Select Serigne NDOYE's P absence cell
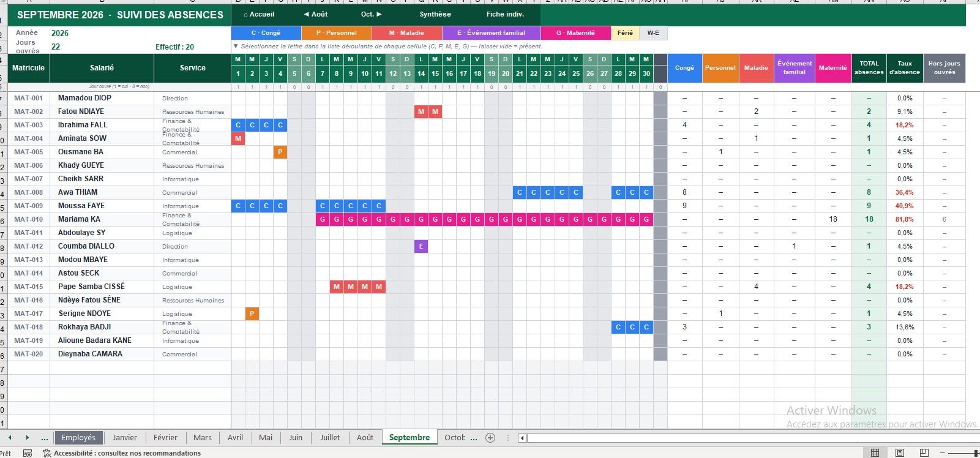 tap(252, 313)
